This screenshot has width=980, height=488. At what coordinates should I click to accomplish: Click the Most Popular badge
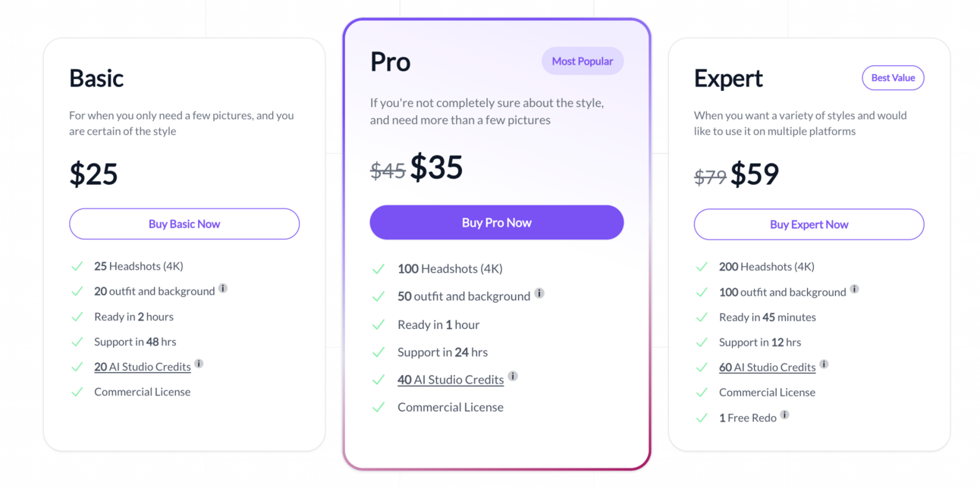click(x=583, y=61)
